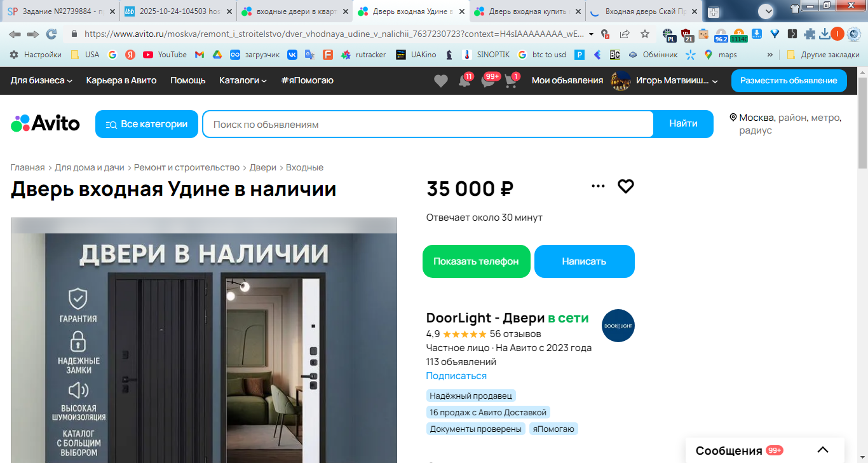Screen dimensions: 868x463
Task: Click the door listing main photo
Action: [204, 340]
